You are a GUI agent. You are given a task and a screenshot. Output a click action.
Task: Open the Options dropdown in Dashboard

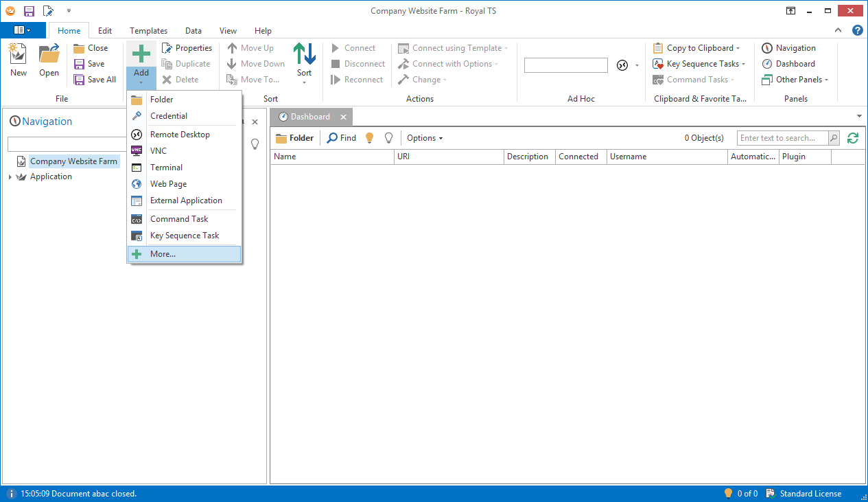point(425,138)
